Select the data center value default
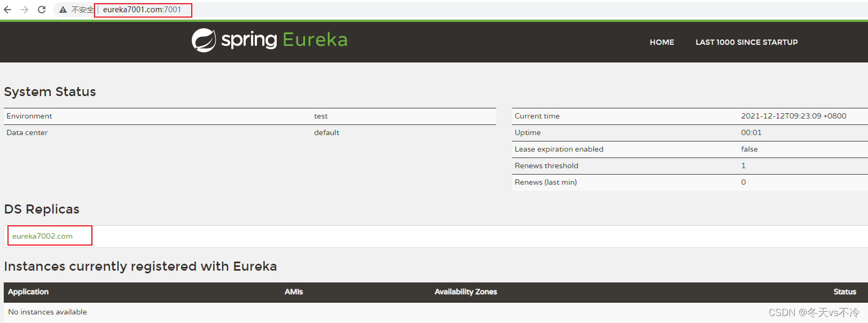 pos(327,132)
